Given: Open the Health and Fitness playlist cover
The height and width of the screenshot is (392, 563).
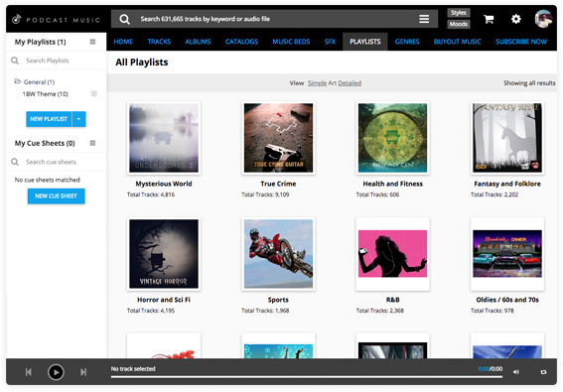Looking at the screenshot, I should click(393, 138).
